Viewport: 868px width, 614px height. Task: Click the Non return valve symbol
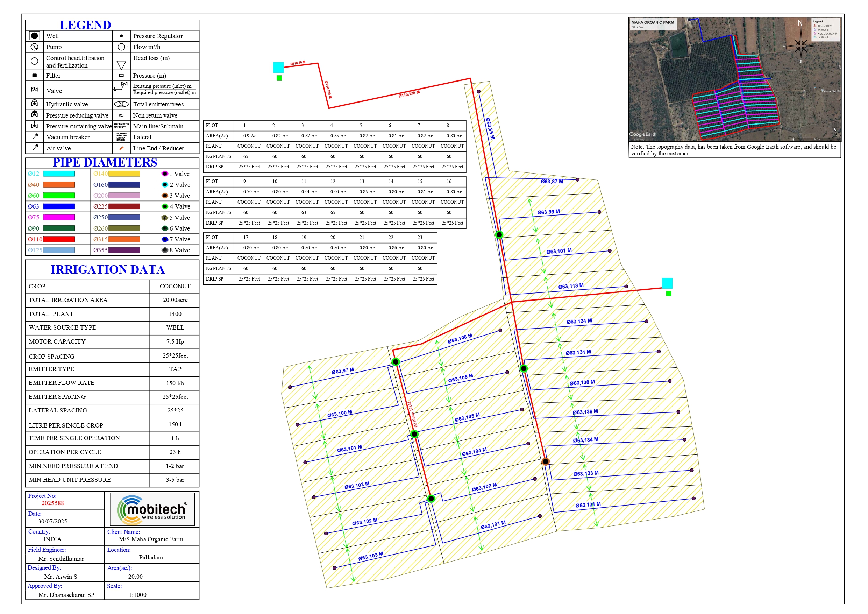[x=121, y=115]
